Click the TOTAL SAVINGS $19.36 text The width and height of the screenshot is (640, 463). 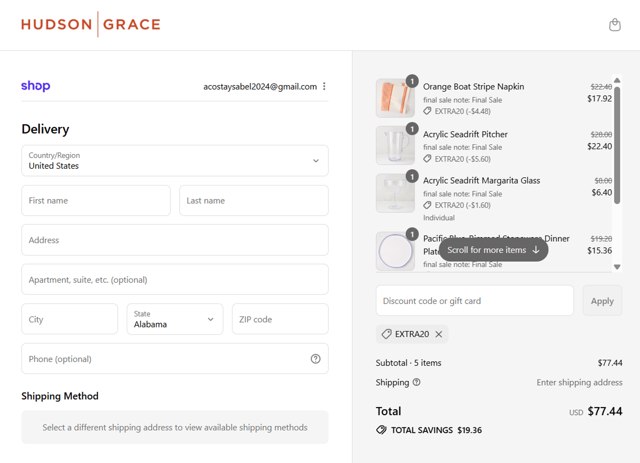(x=436, y=430)
